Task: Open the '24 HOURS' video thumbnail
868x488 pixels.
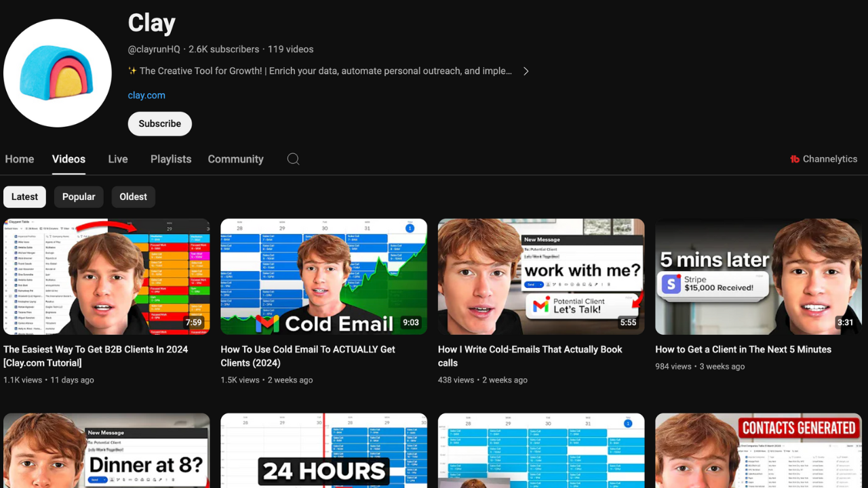Action: (324, 451)
